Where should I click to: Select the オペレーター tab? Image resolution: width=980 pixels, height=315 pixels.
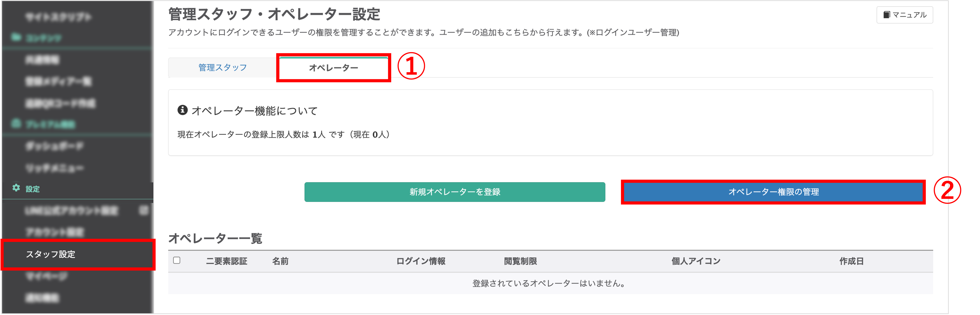point(334,68)
